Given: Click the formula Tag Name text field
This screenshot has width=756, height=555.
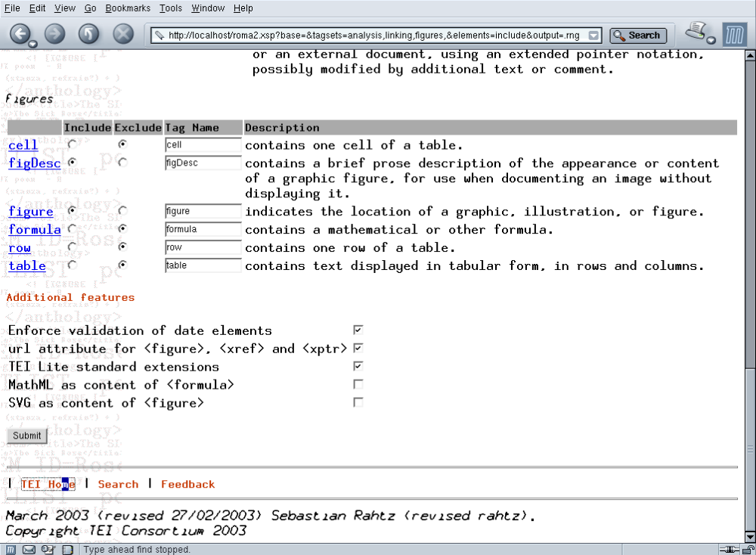Looking at the screenshot, I should pyautogui.click(x=203, y=229).
